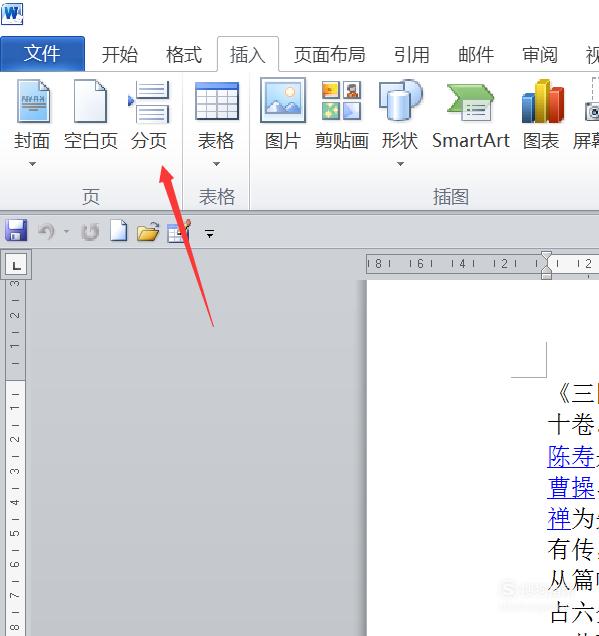Click the document text line starting 有传

[x=573, y=550]
